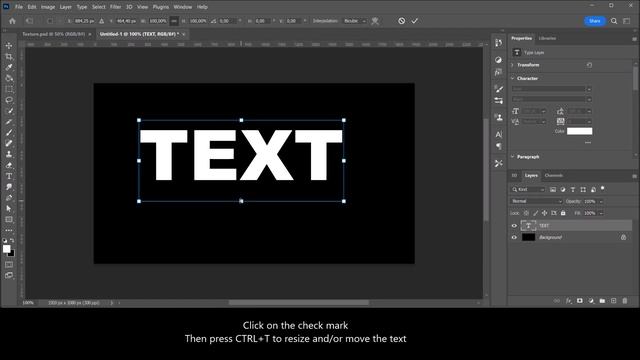Expand the Transform section
The width and height of the screenshot is (640, 360).
(x=513, y=65)
